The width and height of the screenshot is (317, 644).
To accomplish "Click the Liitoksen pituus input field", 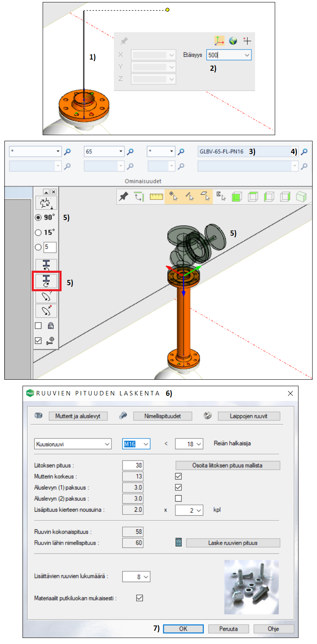I will pos(133,465).
